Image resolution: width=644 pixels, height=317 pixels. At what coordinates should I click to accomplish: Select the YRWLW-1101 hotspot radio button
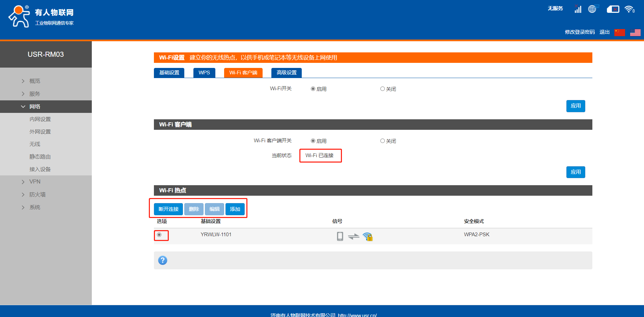(x=159, y=235)
